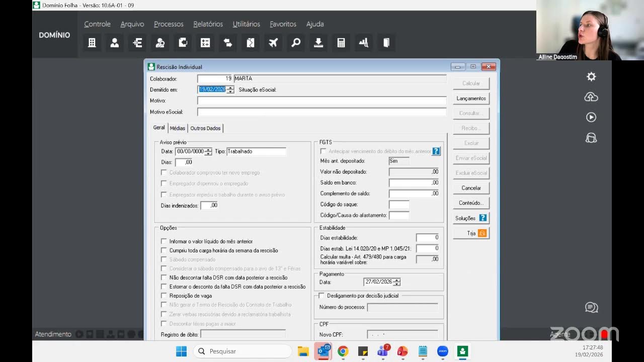Viewport: 644px width, 362px height.
Task: Open the Arquivo menu
Action: coord(132,24)
